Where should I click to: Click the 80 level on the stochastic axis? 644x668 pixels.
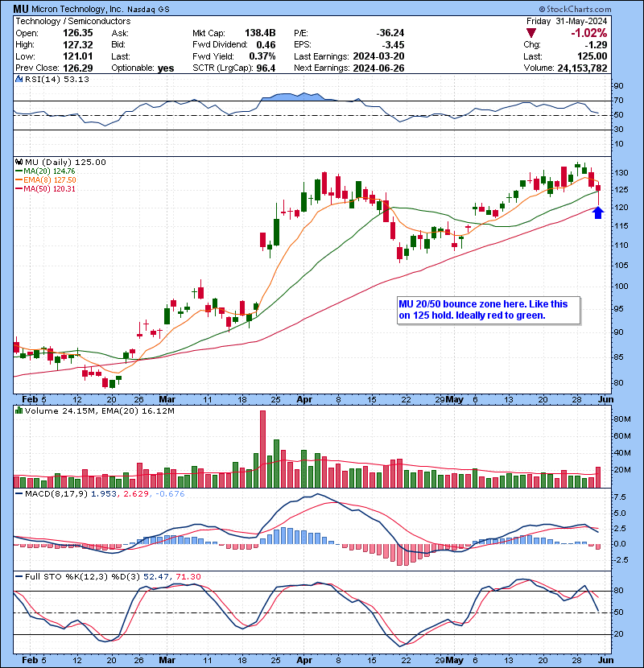coord(618,591)
